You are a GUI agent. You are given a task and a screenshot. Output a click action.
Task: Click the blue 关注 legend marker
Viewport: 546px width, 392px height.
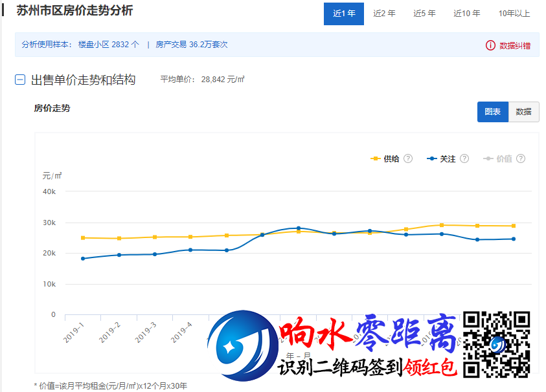[x=432, y=158]
